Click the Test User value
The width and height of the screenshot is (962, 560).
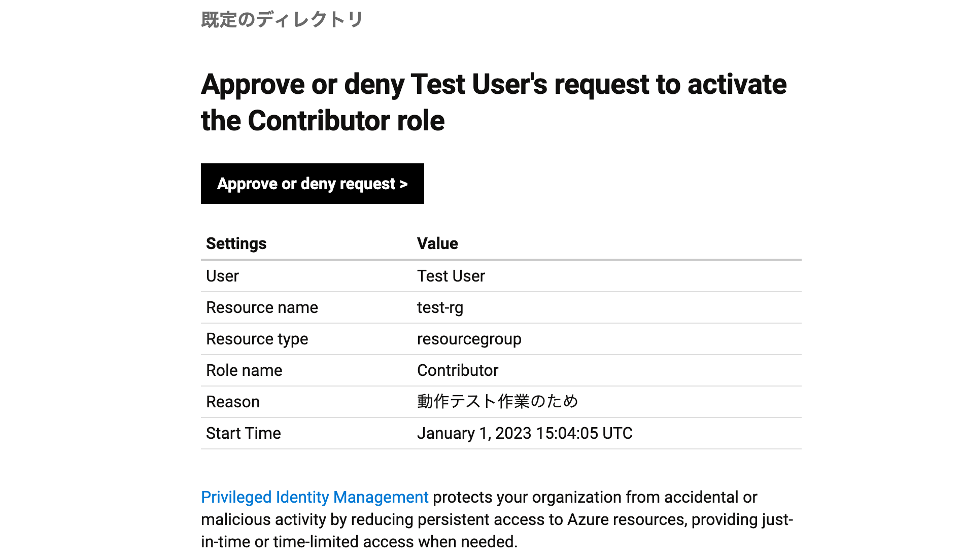pos(451,275)
